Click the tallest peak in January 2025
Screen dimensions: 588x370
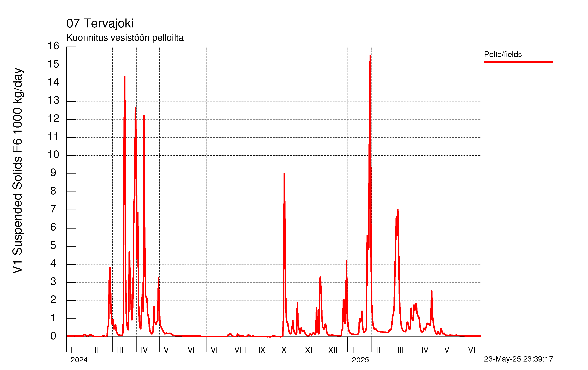pyautogui.click(x=370, y=56)
